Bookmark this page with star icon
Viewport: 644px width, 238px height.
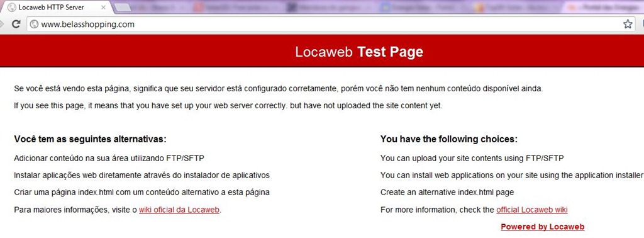(x=627, y=25)
